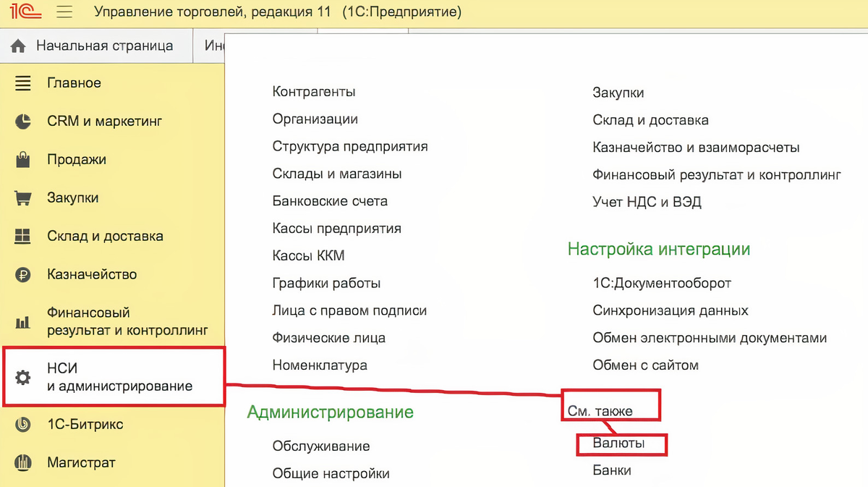The width and height of the screenshot is (868, 487).
Task: Open Финансовый результат и контроллинг sidebar section
Action: pyautogui.click(x=127, y=321)
